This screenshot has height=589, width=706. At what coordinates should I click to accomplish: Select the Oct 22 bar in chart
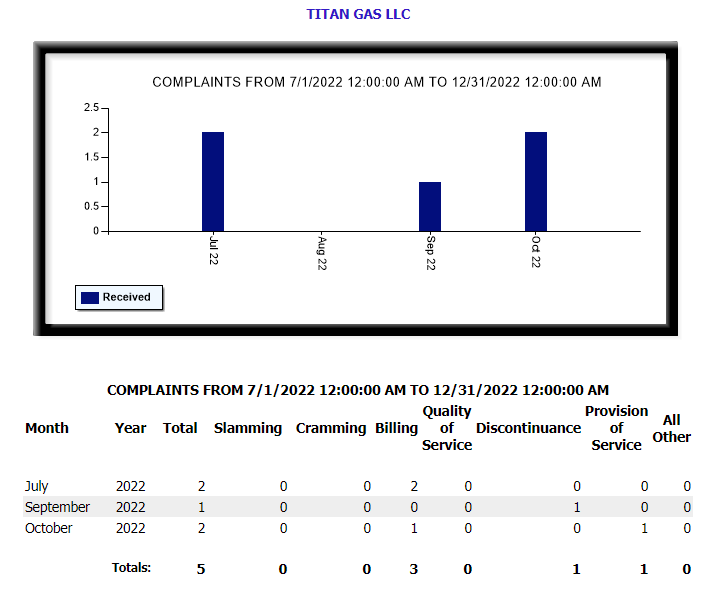coord(536,181)
